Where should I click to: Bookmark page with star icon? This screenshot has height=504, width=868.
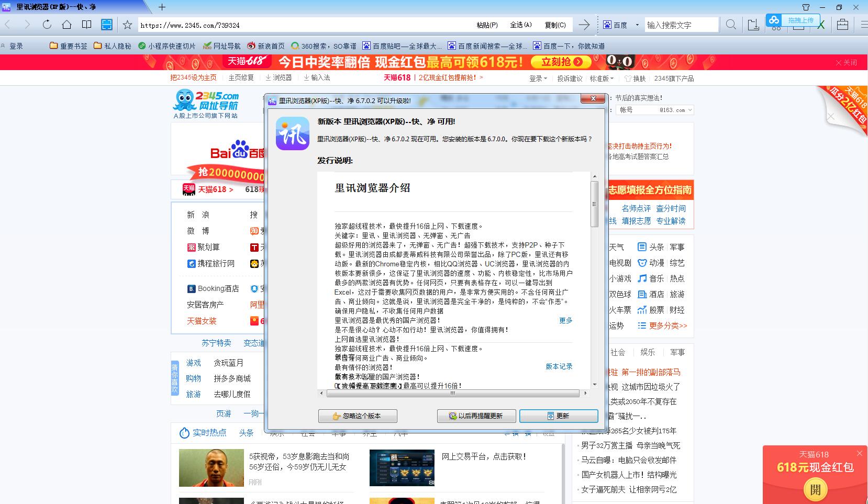[x=127, y=25]
